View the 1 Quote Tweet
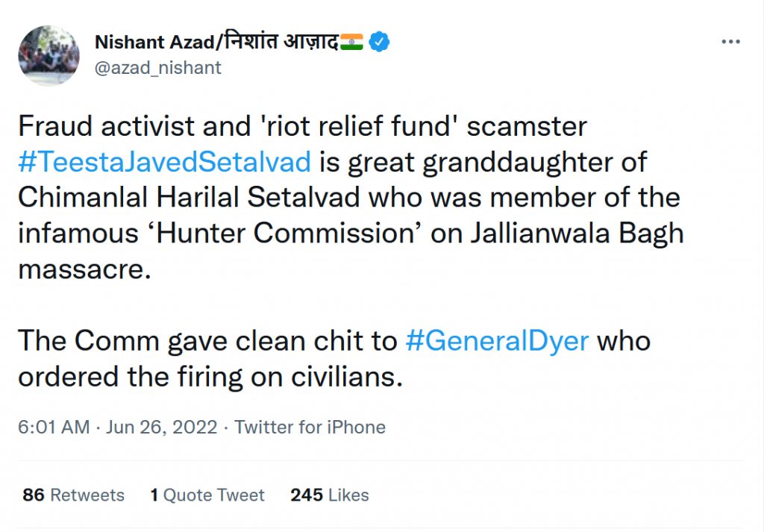 207,495
